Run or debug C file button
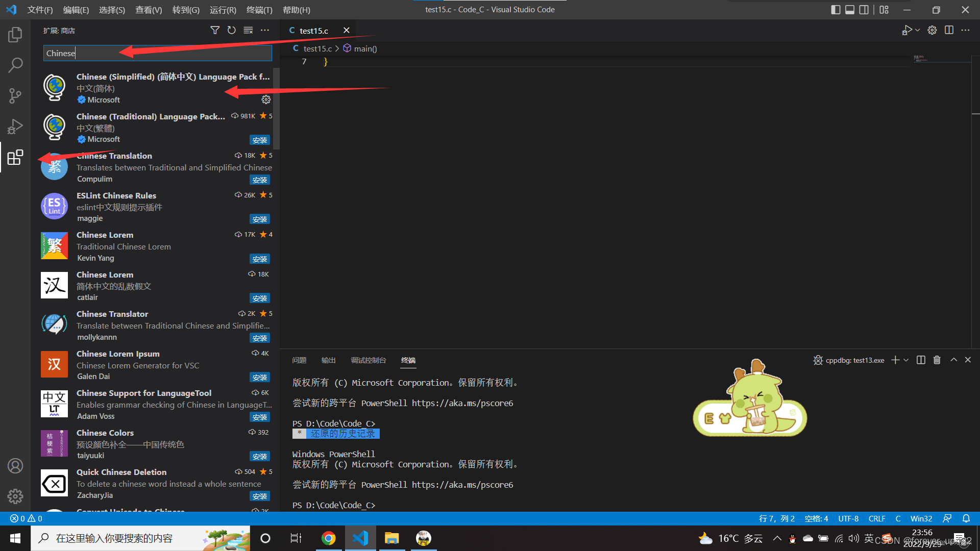 click(907, 31)
